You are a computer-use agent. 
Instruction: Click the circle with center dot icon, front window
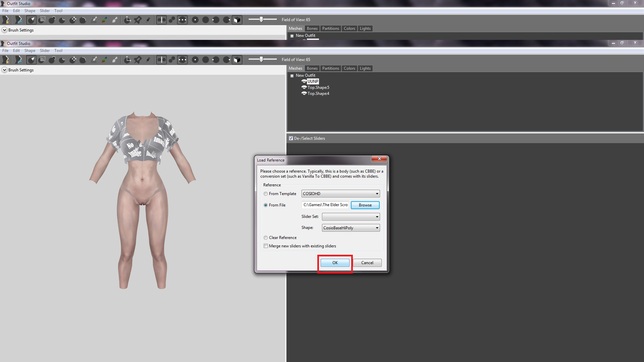195,60
